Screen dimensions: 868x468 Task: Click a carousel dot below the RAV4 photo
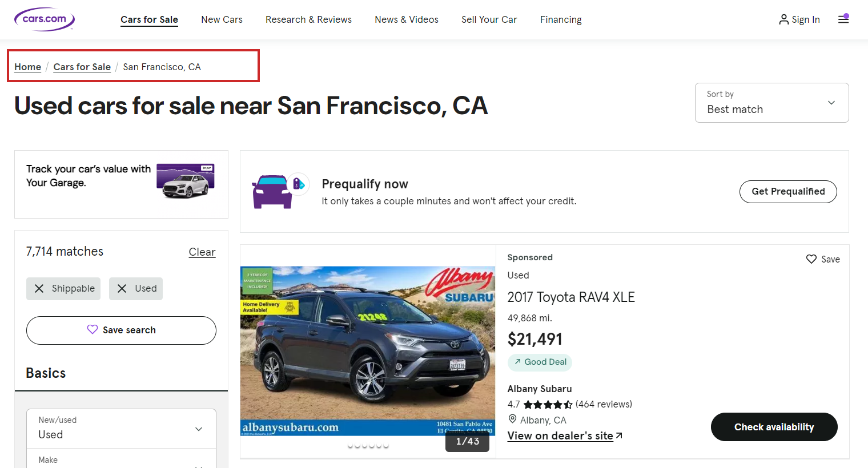point(368,446)
